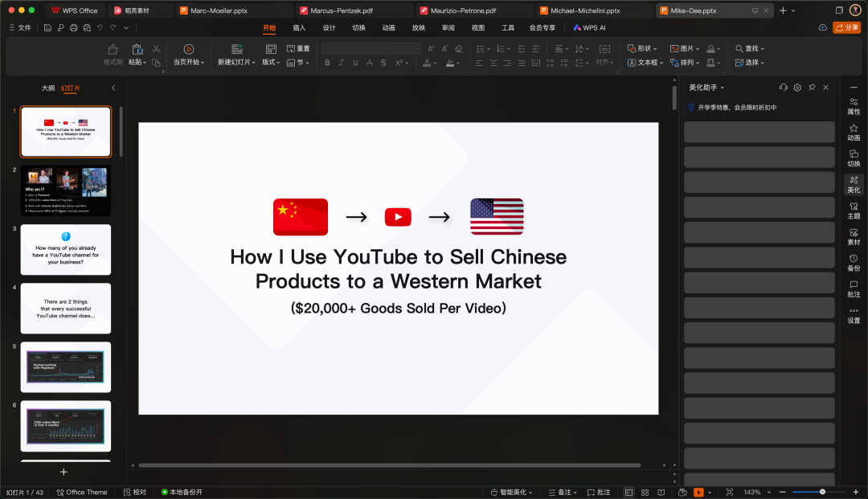Click the redo arrow icon
This screenshot has width=868, height=499.
pyautogui.click(x=113, y=27)
